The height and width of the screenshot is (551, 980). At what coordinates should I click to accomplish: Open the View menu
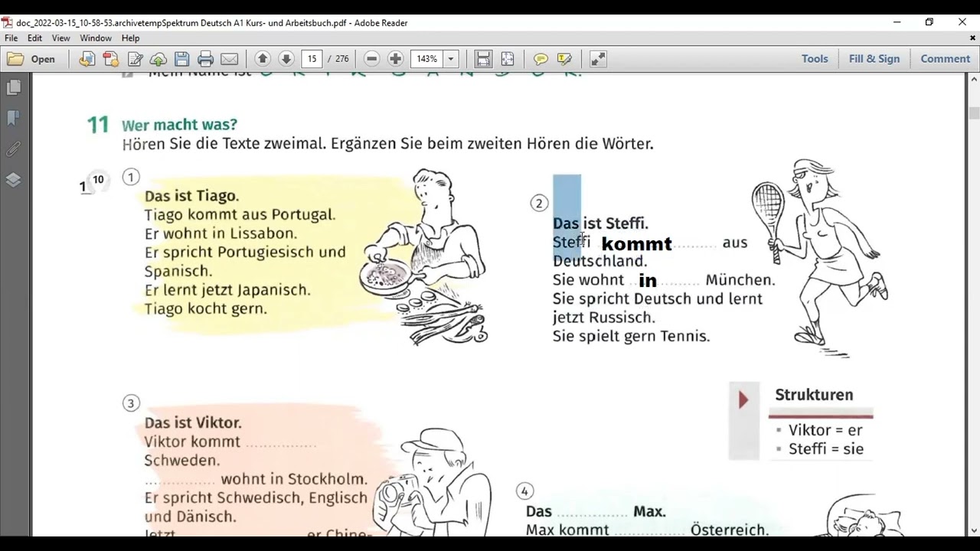coord(60,38)
